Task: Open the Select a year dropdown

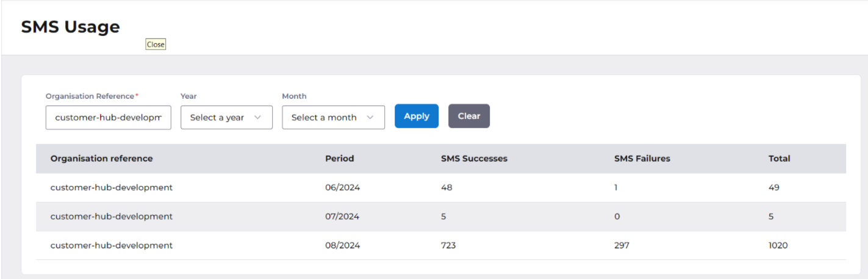Action: click(226, 117)
